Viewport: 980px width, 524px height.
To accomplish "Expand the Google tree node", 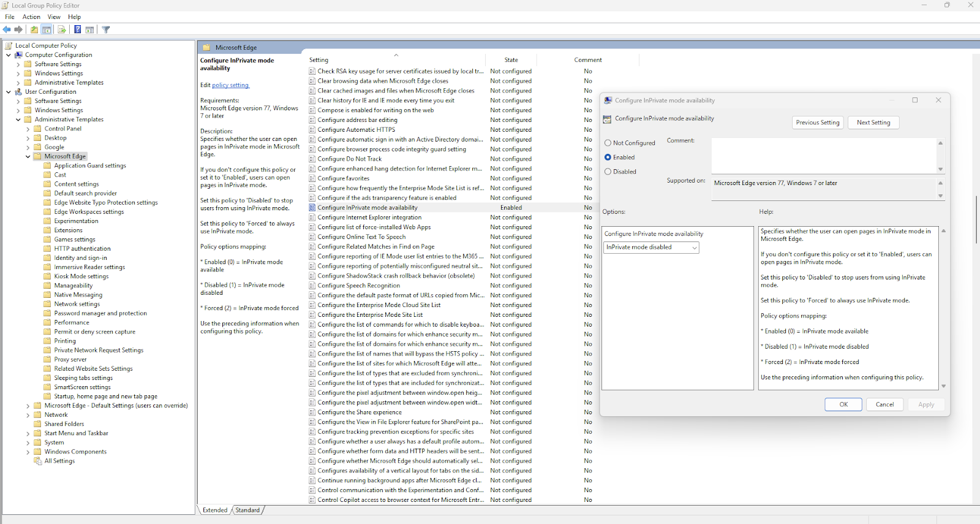I will [x=28, y=147].
